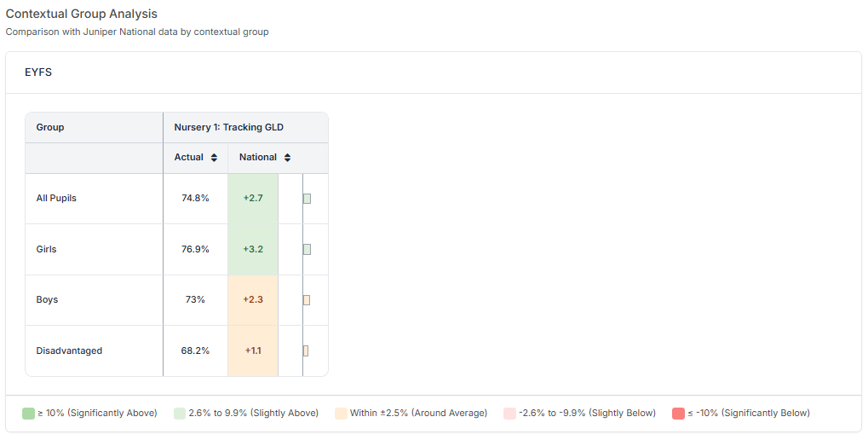Select the Group column header

point(50,128)
